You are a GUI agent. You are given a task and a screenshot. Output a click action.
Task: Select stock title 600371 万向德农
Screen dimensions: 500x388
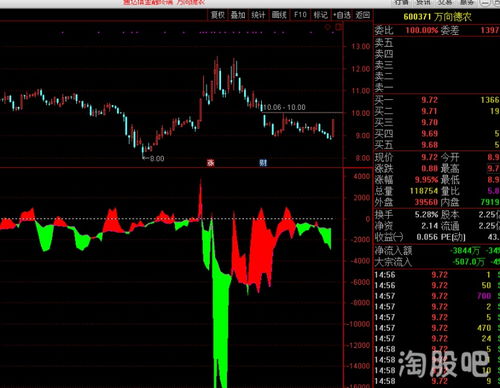pyautogui.click(x=437, y=17)
